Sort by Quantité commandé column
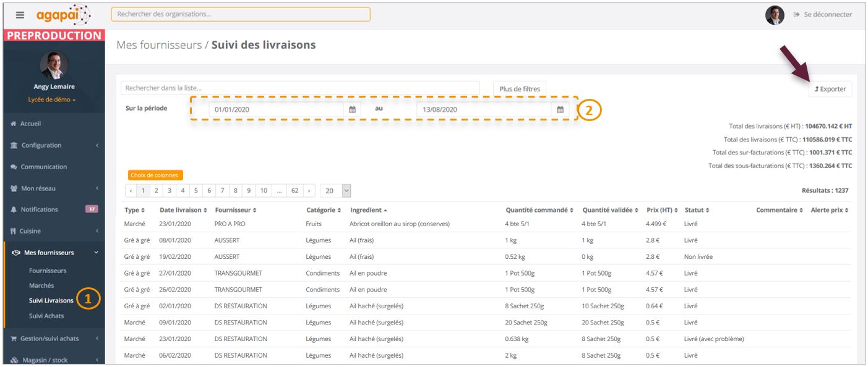The width and height of the screenshot is (868, 367). [539, 210]
